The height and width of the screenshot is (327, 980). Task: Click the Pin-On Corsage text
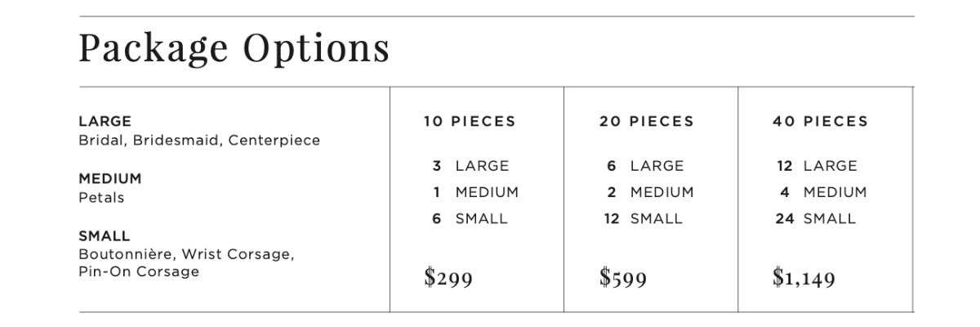tap(139, 272)
